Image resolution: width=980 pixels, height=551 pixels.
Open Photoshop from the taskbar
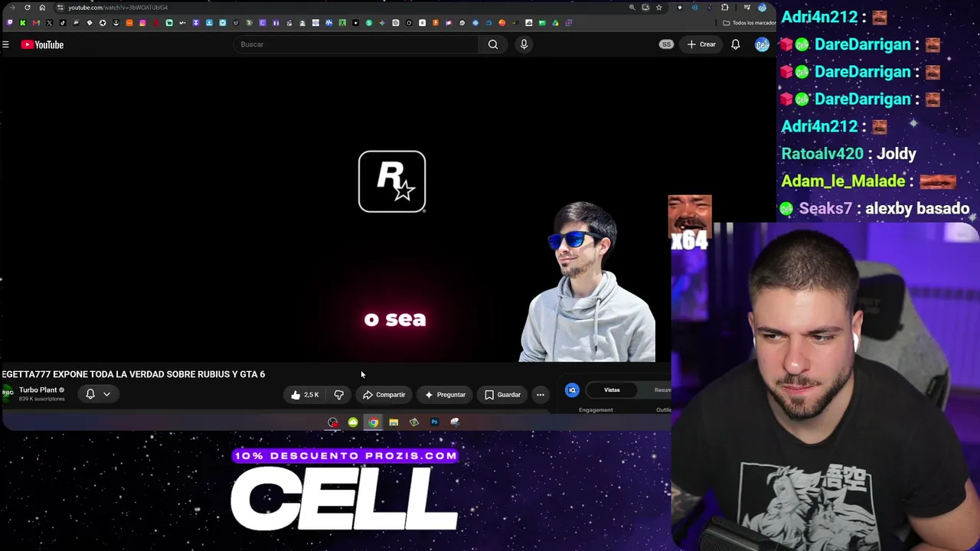[434, 422]
